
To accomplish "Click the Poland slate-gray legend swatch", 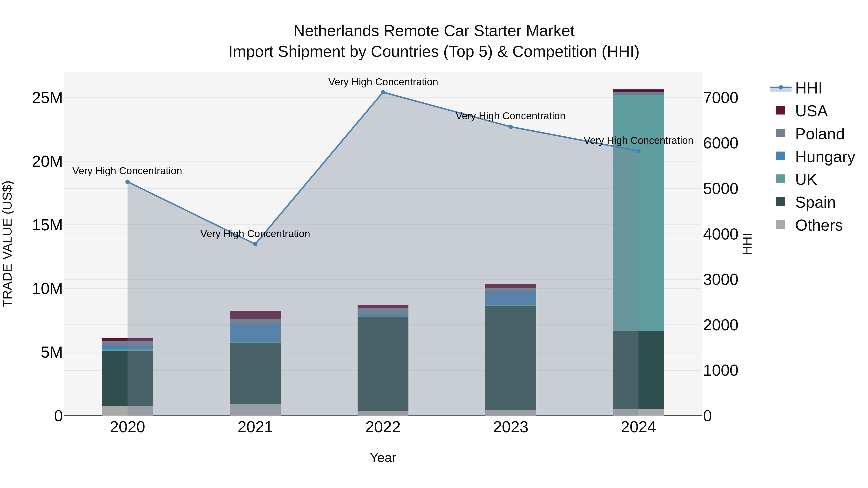I will coord(780,133).
